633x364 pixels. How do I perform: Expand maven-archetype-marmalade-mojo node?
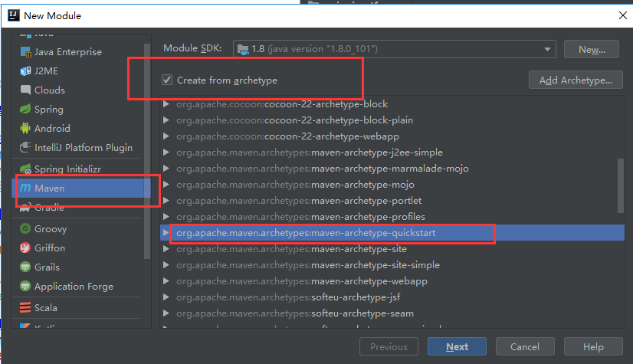tap(166, 169)
